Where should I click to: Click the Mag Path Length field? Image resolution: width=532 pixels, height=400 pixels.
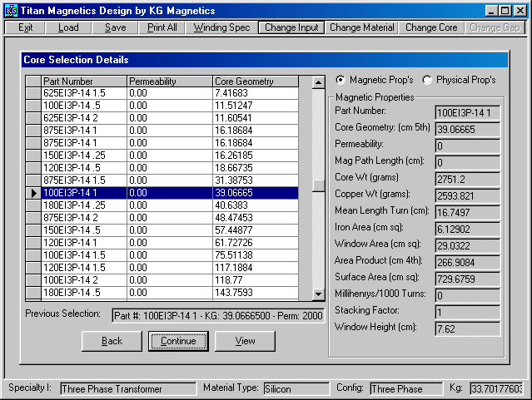click(467, 163)
